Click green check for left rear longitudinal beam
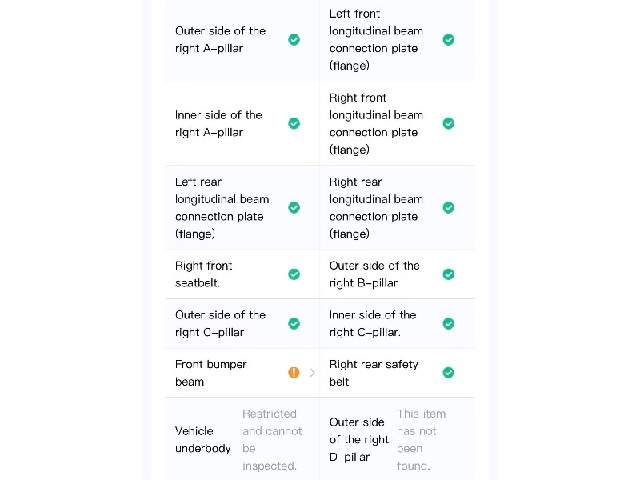The image size is (640, 480). coord(294,207)
